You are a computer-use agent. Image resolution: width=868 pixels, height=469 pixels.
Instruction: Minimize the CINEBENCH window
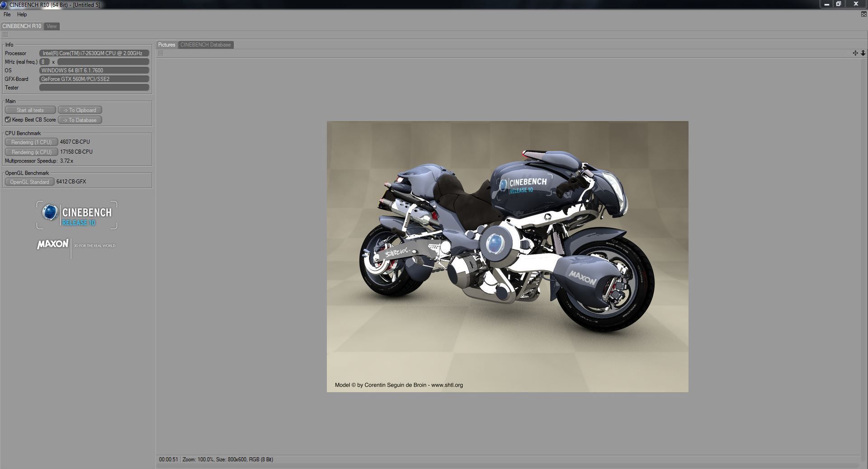coord(827,4)
